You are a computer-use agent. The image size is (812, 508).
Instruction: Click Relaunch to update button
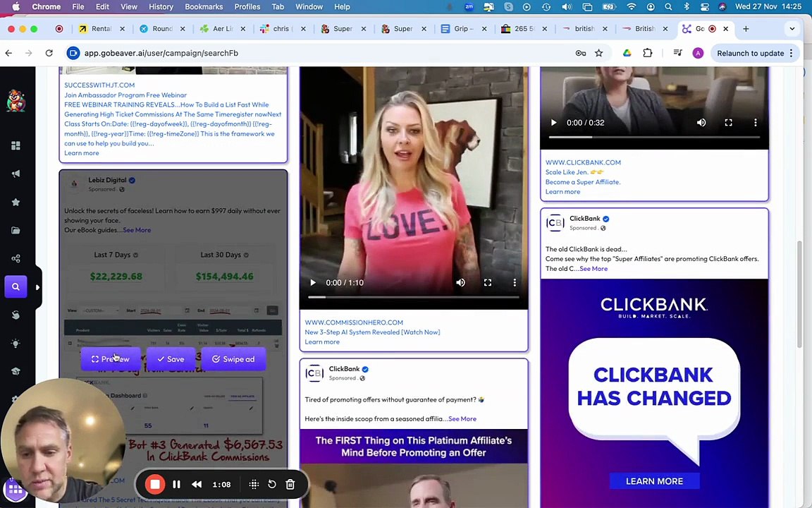(755, 53)
